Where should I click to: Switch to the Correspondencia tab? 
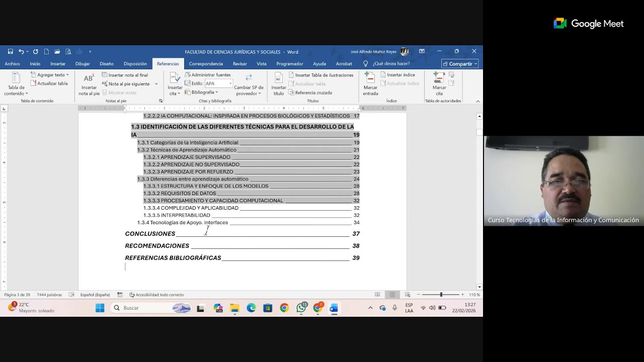[x=206, y=64]
